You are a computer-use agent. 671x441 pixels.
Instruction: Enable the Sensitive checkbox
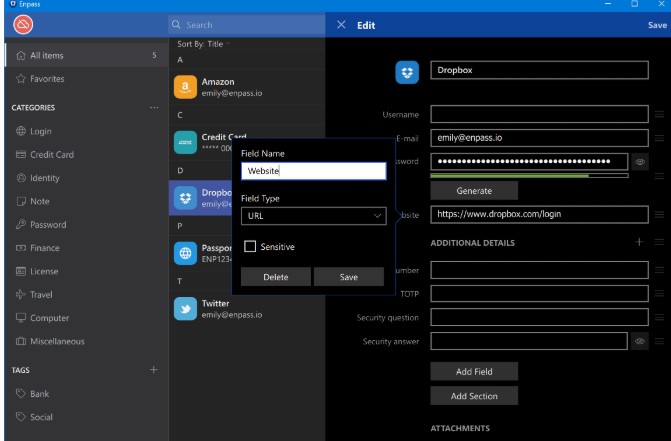(x=250, y=247)
